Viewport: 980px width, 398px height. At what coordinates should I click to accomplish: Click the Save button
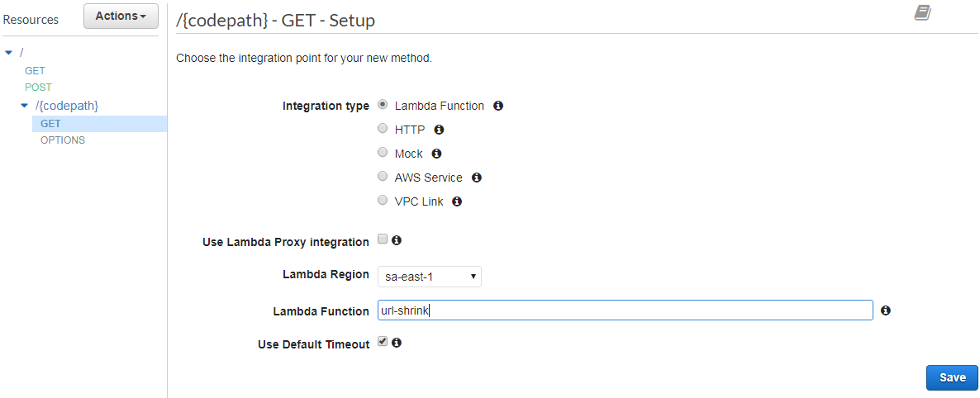[952, 377]
